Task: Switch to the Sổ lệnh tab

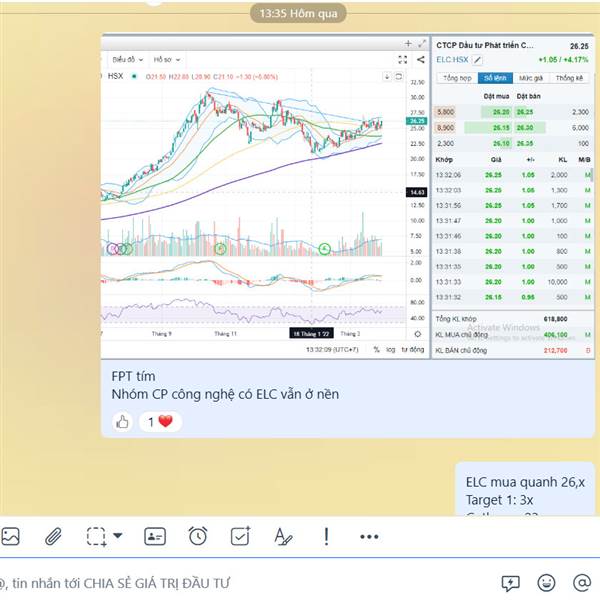Action: tap(495, 78)
